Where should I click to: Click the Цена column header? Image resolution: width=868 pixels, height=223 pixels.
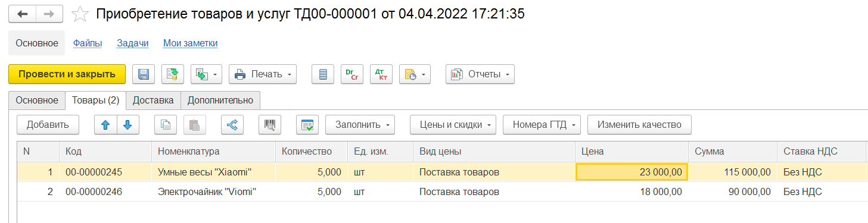coord(631,152)
